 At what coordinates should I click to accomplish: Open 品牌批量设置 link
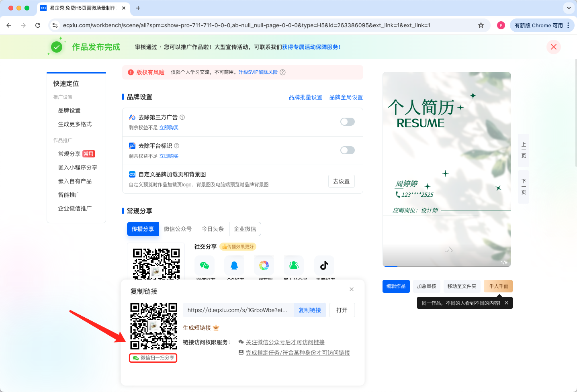coord(305,97)
